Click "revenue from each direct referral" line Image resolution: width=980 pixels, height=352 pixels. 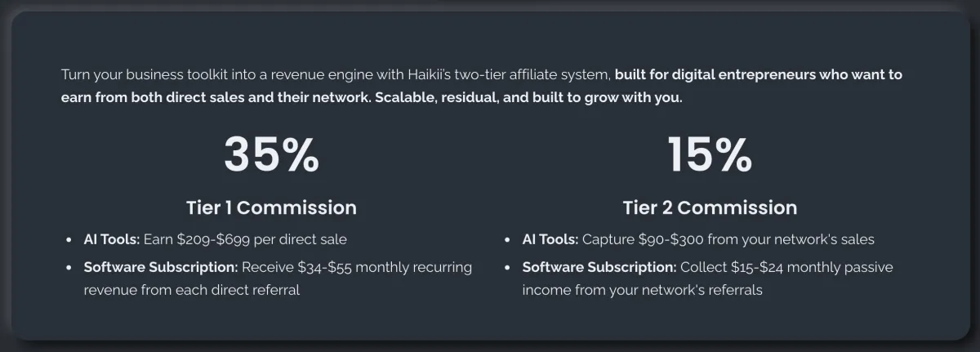click(192, 290)
